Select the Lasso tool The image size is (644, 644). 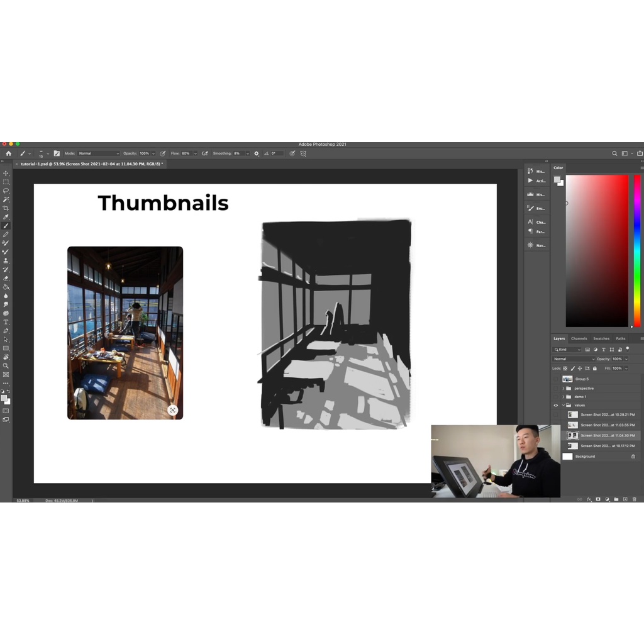point(6,191)
